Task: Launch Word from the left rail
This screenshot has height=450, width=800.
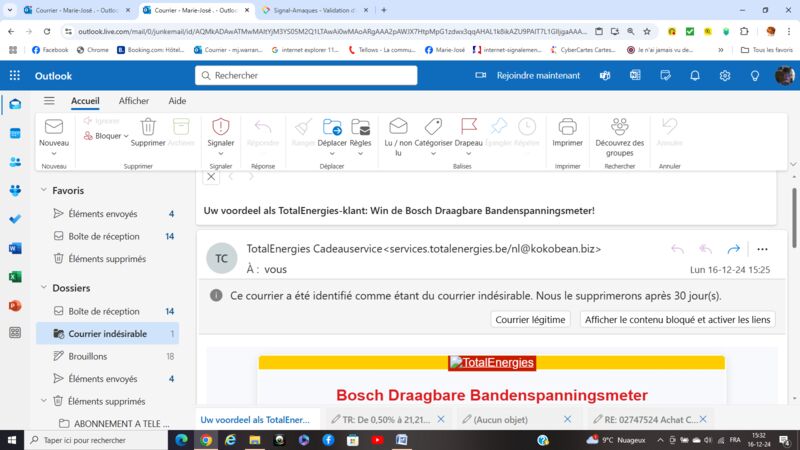Action: point(15,248)
